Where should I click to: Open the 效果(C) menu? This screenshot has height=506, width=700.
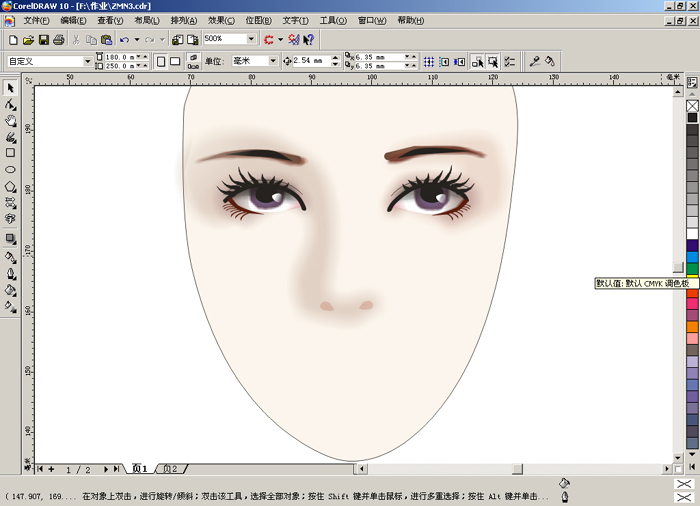click(x=221, y=21)
